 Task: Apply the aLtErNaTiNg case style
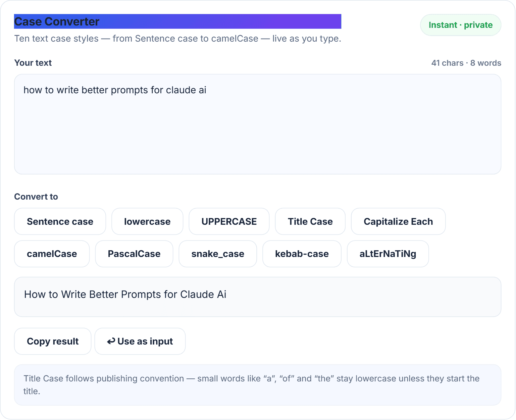388,254
